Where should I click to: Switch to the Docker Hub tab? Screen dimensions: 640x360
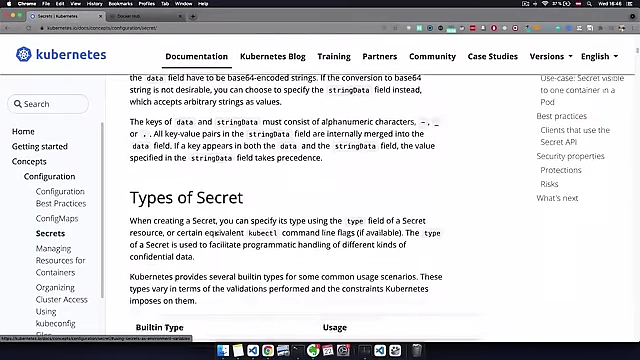145,16
